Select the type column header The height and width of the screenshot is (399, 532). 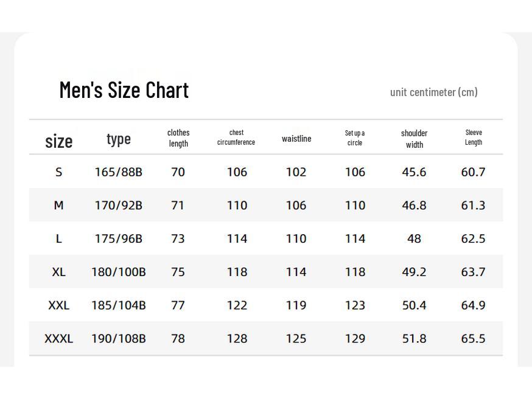click(119, 139)
